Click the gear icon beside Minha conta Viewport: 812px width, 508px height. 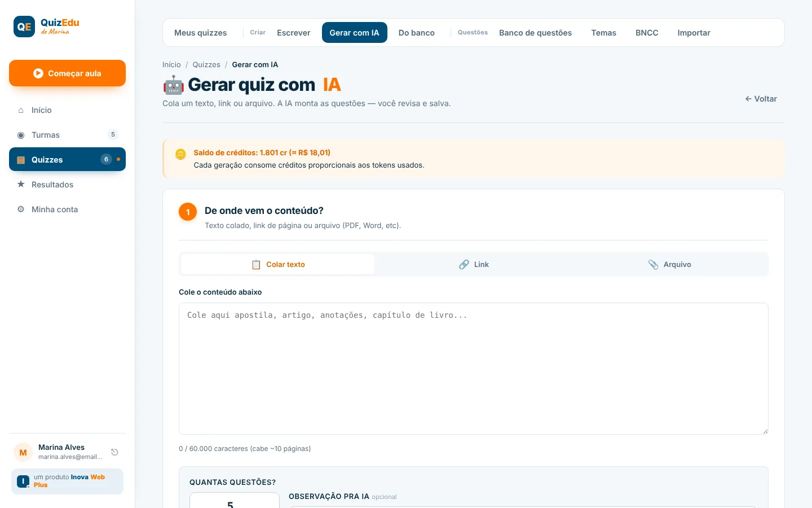21,209
